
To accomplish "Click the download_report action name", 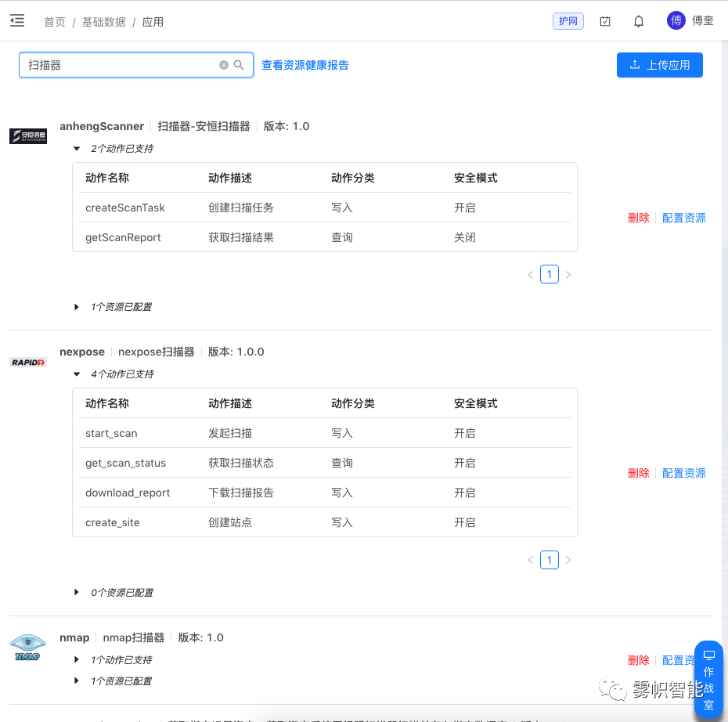I will click(128, 493).
